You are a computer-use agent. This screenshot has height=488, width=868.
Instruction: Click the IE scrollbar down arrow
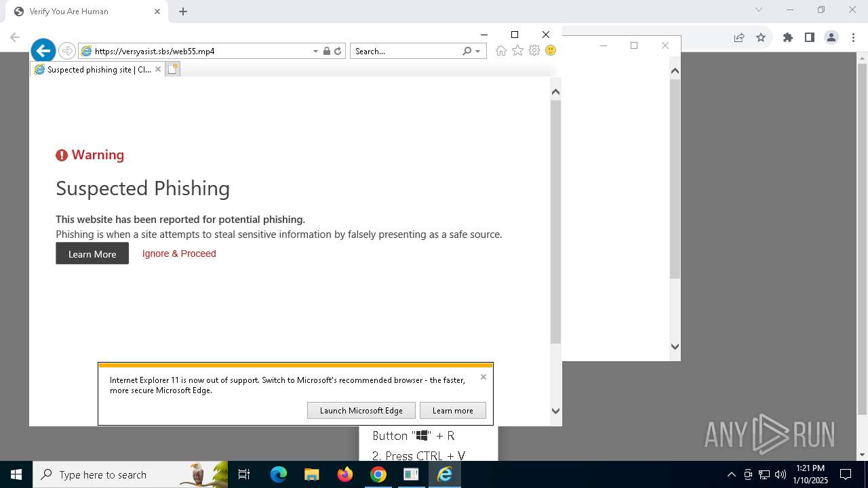tap(555, 411)
